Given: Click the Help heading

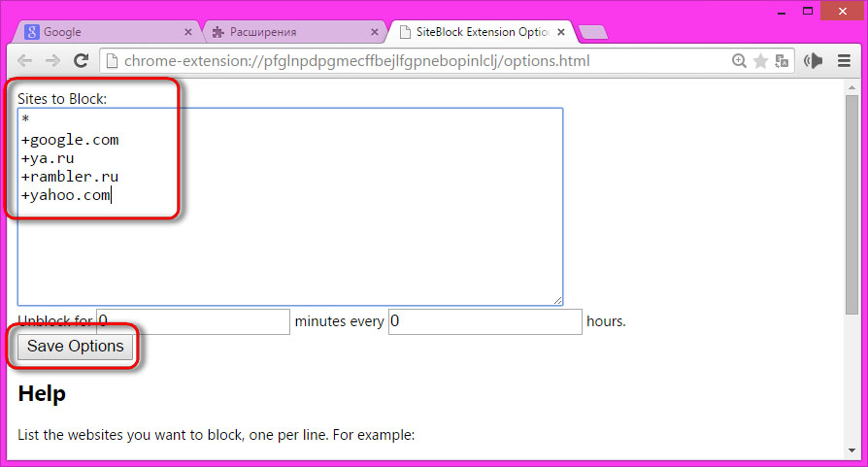Looking at the screenshot, I should click(42, 394).
